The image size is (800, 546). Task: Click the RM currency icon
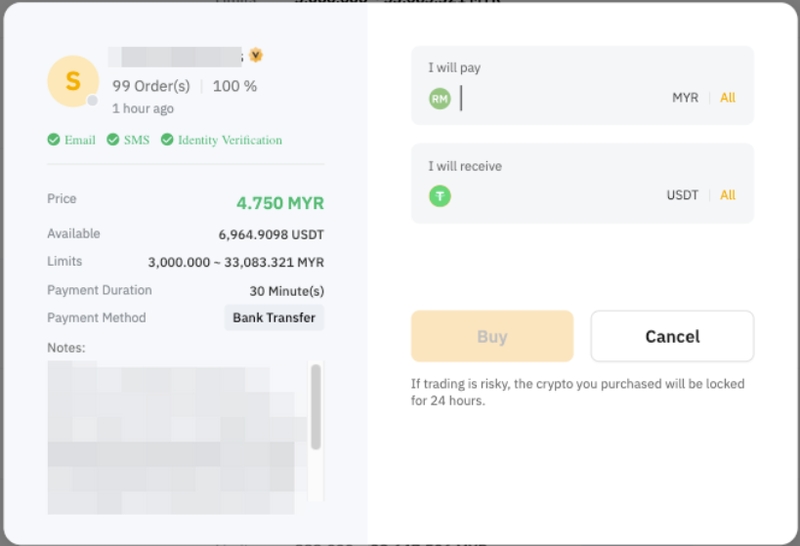click(x=440, y=98)
